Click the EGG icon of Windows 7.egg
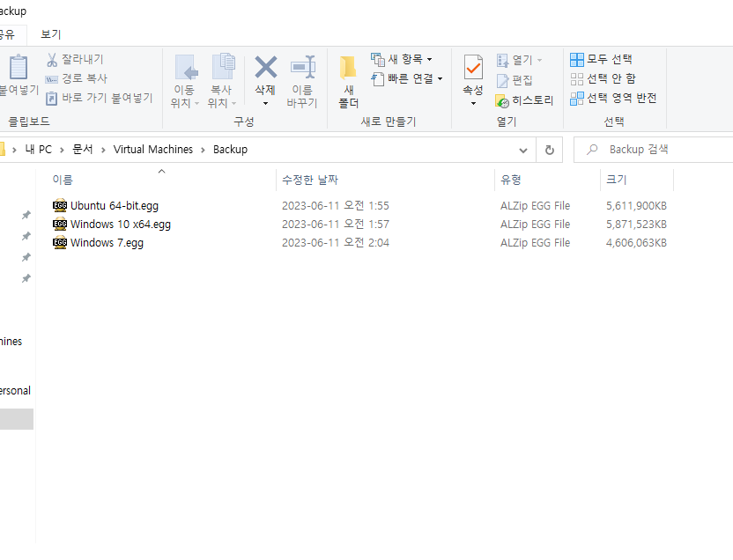 point(60,243)
